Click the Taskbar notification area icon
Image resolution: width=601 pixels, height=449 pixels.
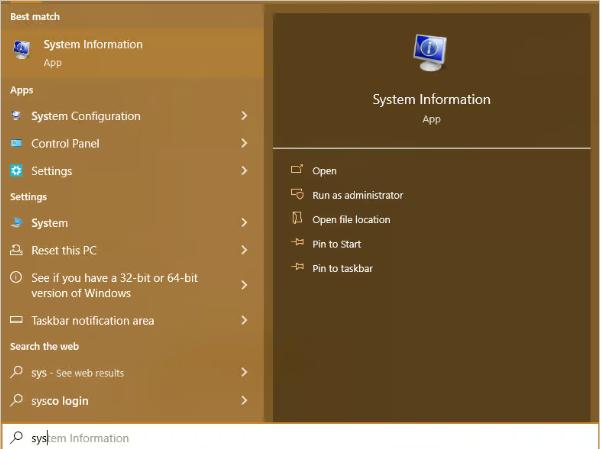(16, 319)
